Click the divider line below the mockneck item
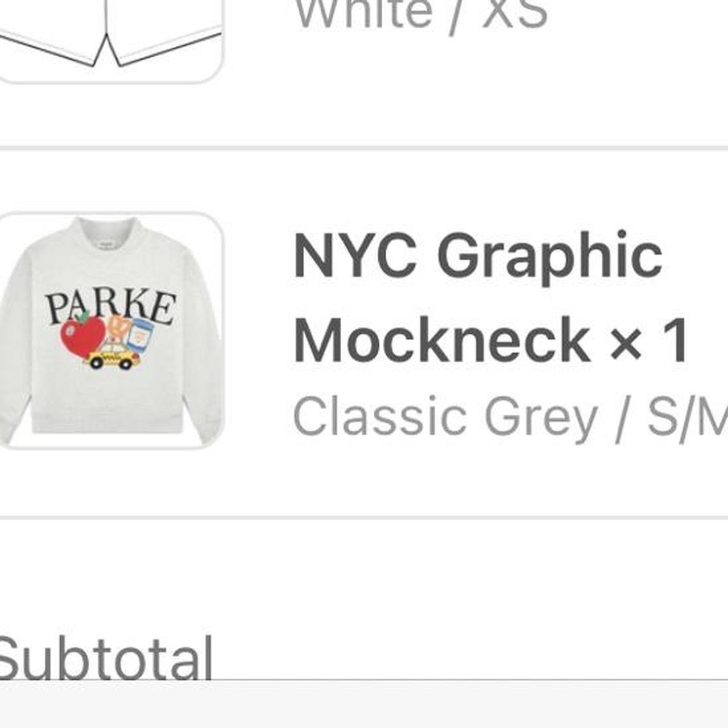This screenshot has height=728, width=728. pyautogui.click(x=364, y=518)
